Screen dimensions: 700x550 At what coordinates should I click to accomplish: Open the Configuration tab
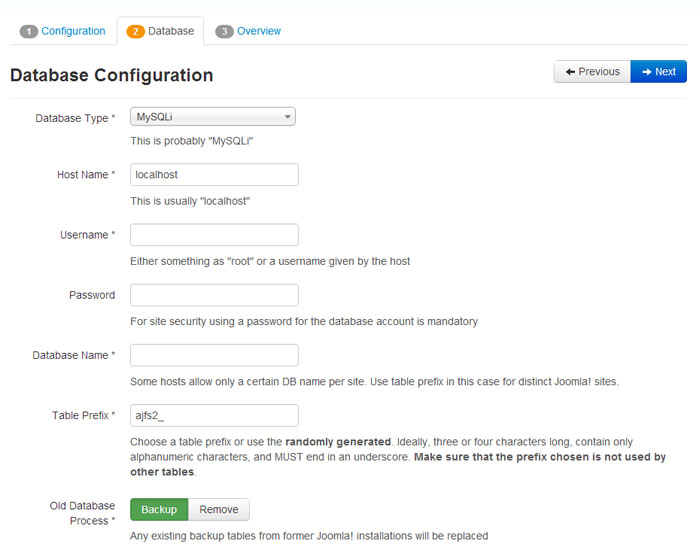pos(73,31)
